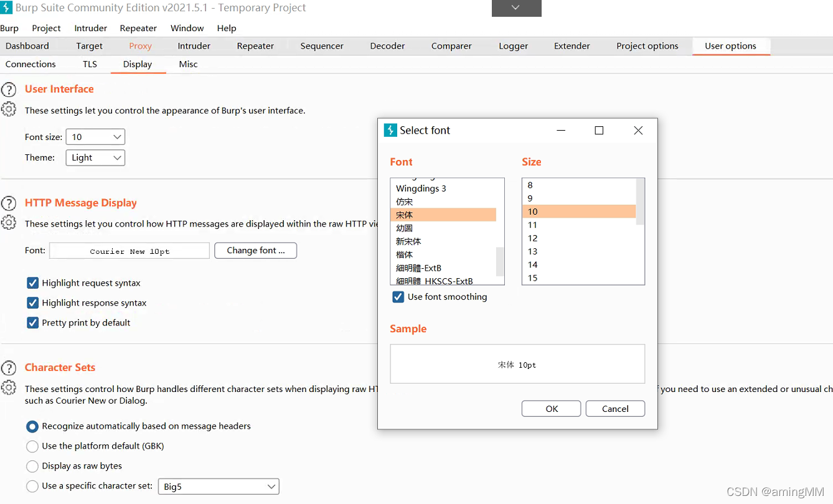Open the Project menu
This screenshot has width=833, height=504.
click(46, 28)
